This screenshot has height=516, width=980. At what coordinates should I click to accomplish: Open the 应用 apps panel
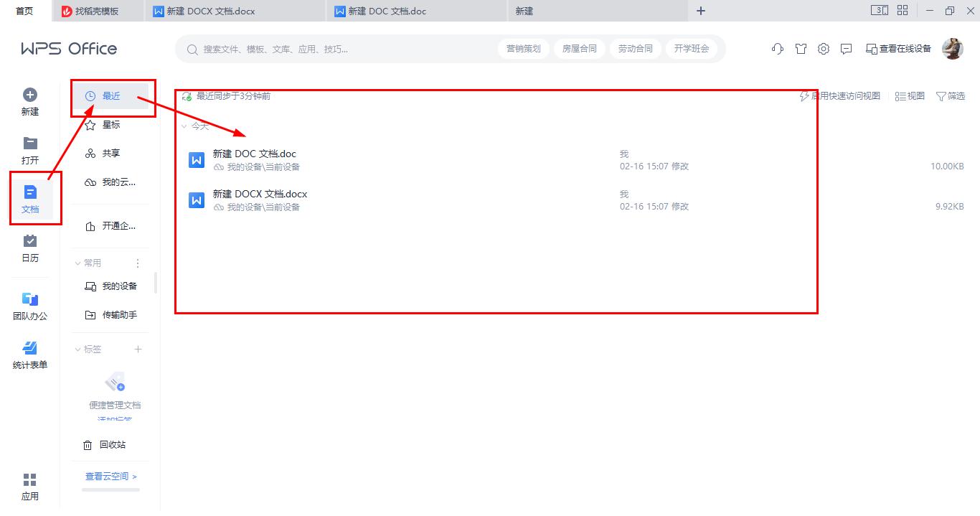pos(29,486)
